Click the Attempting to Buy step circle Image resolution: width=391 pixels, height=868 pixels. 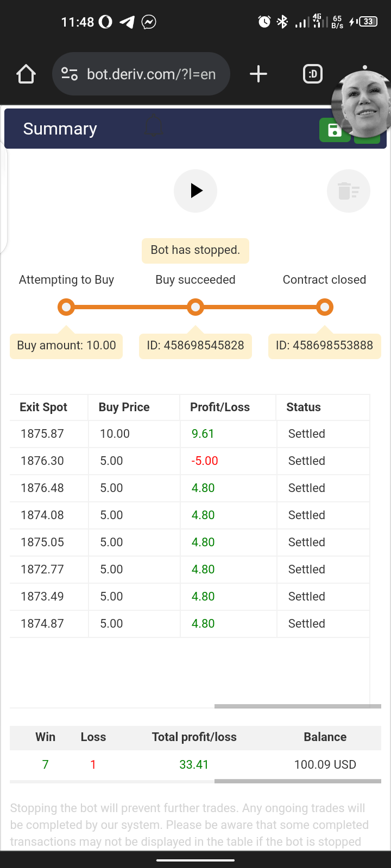(66, 307)
